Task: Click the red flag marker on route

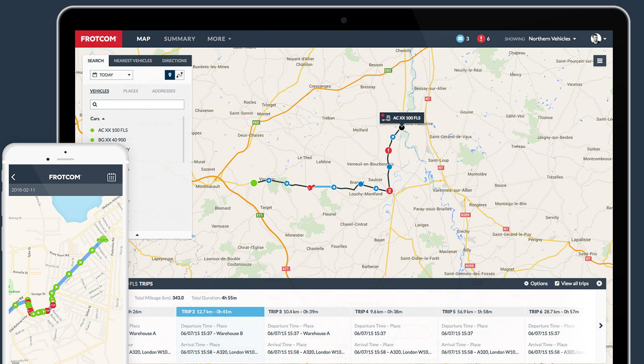Action: pos(310,187)
